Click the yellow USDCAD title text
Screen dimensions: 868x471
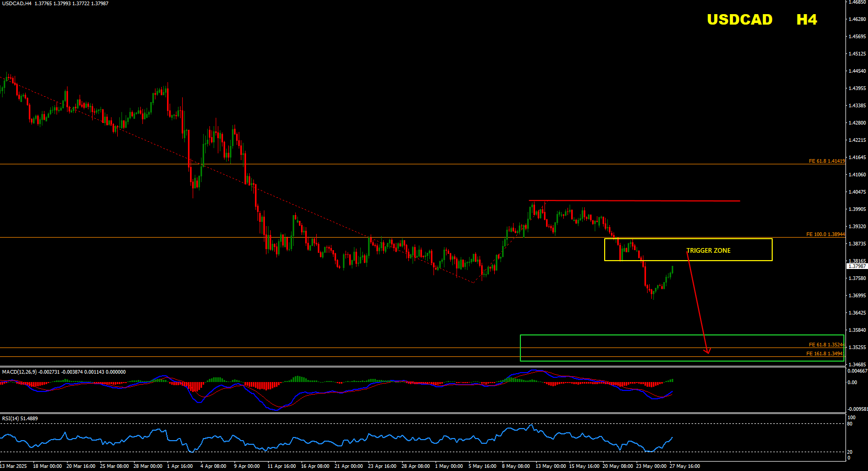[739, 20]
